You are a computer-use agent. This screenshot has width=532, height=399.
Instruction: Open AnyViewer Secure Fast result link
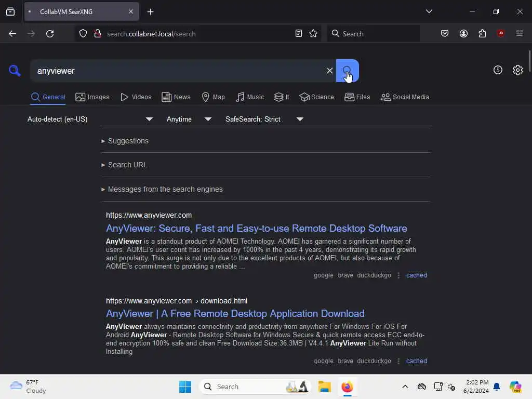(x=256, y=229)
